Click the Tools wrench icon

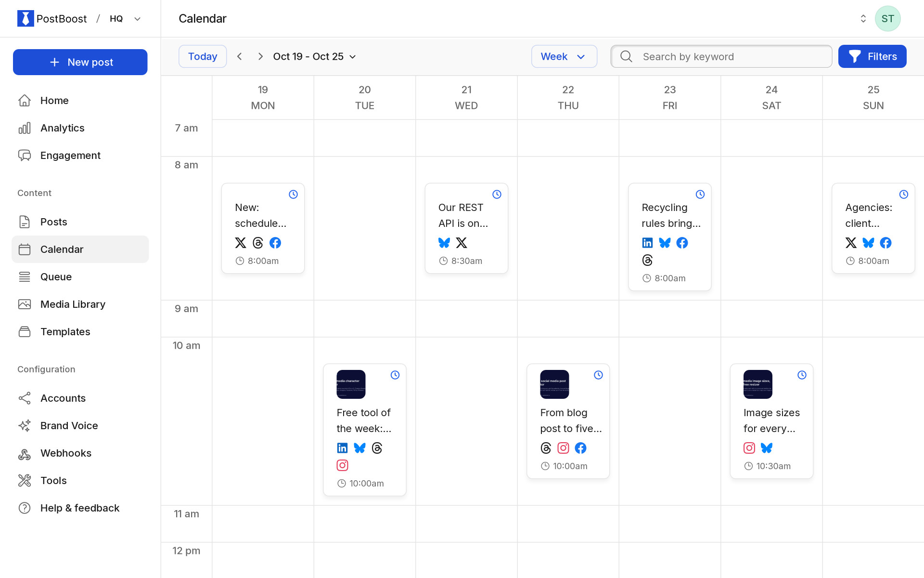coord(25,480)
